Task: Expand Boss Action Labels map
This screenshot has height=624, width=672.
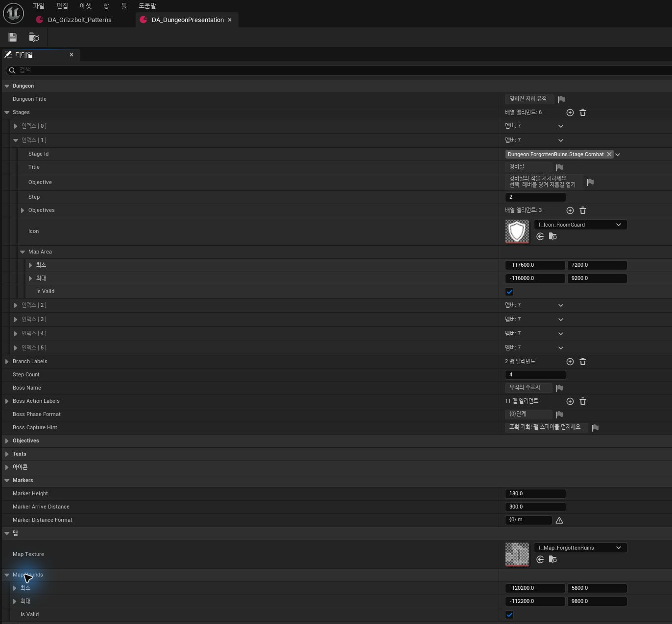Action: [x=7, y=401]
